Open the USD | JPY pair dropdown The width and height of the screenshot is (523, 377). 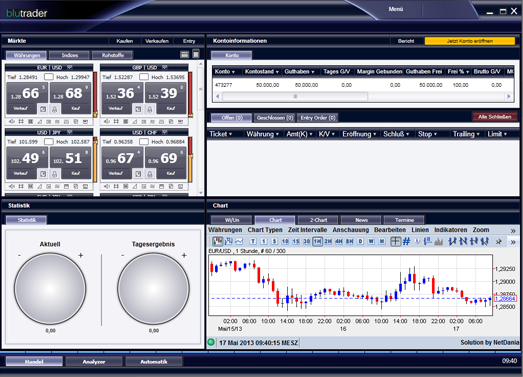pyautogui.click(x=69, y=132)
